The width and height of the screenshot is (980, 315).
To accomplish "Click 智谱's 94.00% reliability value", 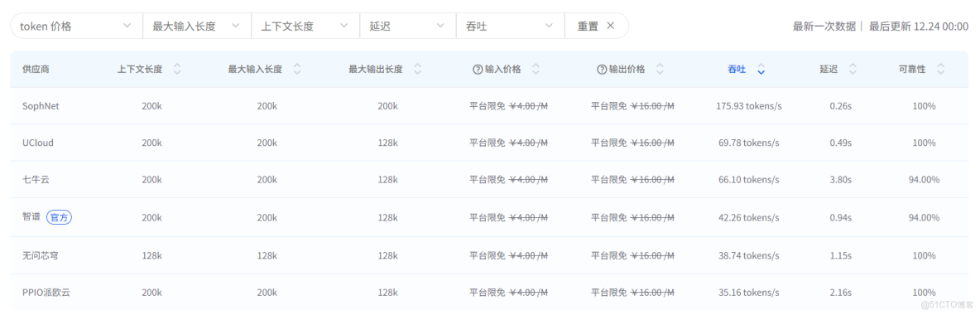I will 924,217.
